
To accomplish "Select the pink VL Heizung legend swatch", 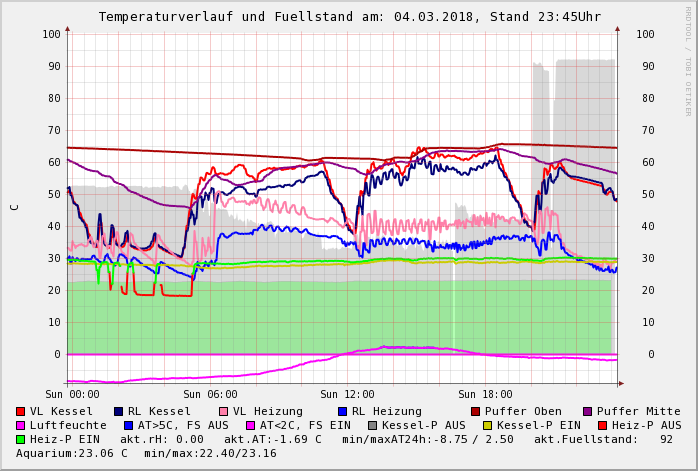I will pyautogui.click(x=224, y=411).
